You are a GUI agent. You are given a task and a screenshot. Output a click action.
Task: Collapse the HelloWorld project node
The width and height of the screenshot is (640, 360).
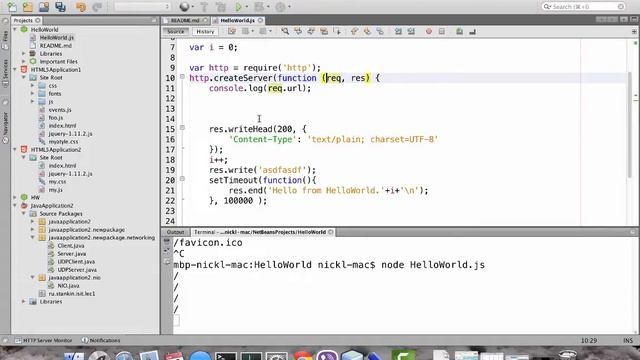(16, 29)
